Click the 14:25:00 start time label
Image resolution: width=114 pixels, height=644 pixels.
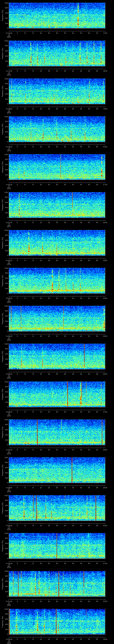(9, 374)
